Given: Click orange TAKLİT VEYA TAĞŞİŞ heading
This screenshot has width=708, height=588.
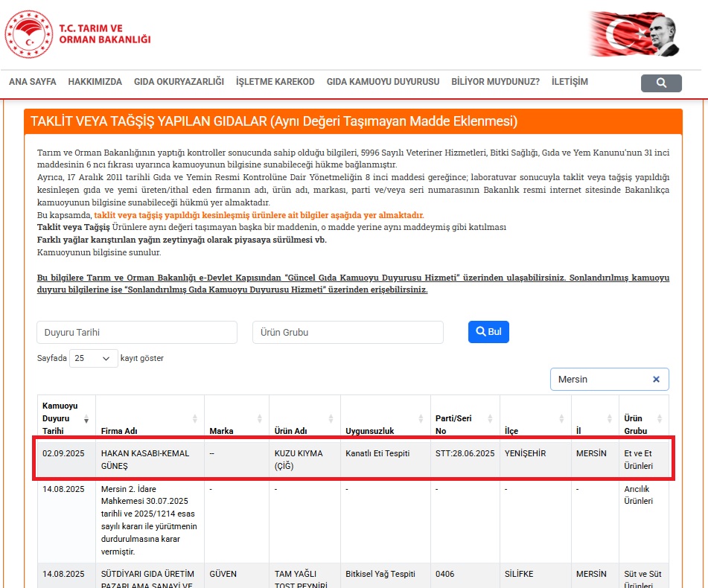Looking at the screenshot, I should pos(274,121).
